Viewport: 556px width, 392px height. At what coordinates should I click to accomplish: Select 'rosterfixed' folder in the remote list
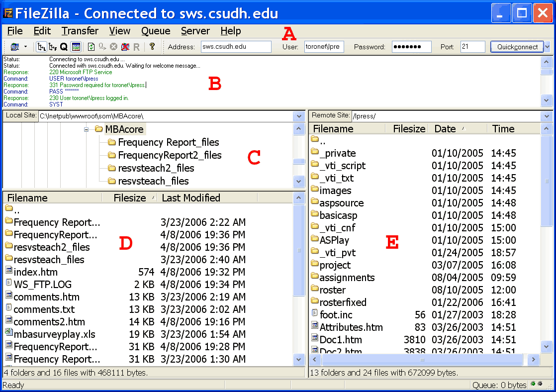[343, 302]
